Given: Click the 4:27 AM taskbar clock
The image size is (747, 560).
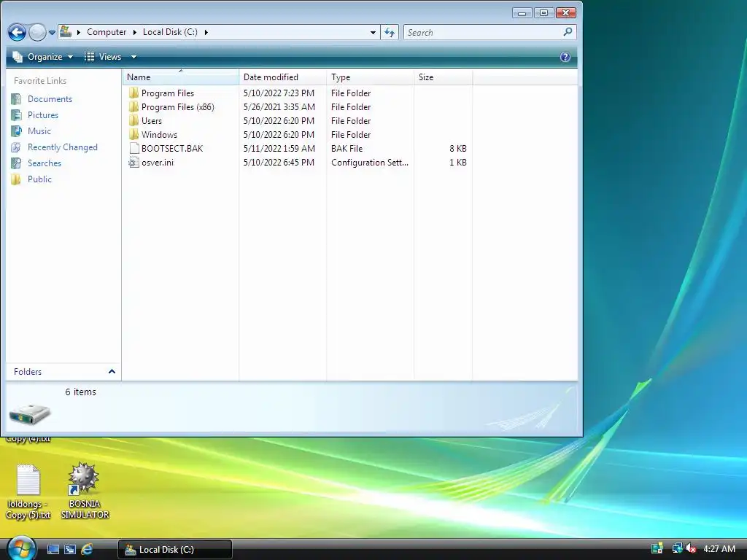Looking at the screenshot, I should click(x=719, y=549).
